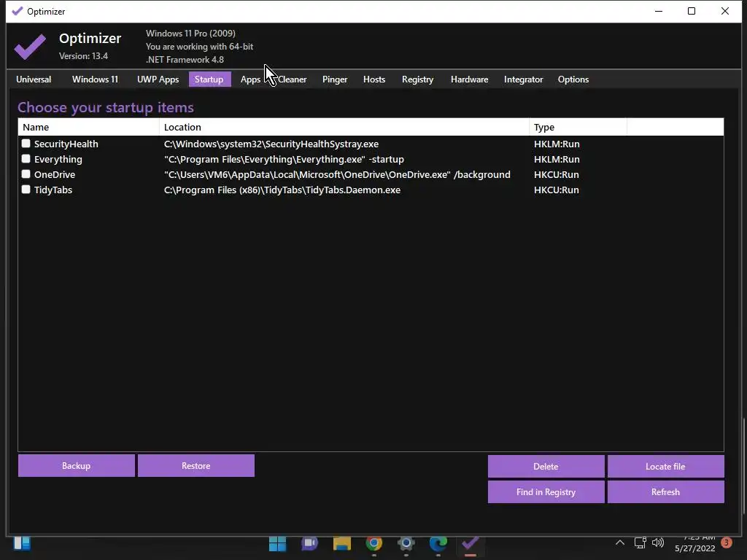This screenshot has width=747, height=560.
Task: Open the Widgets icon on the taskbar
Action: tap(22, 543)
